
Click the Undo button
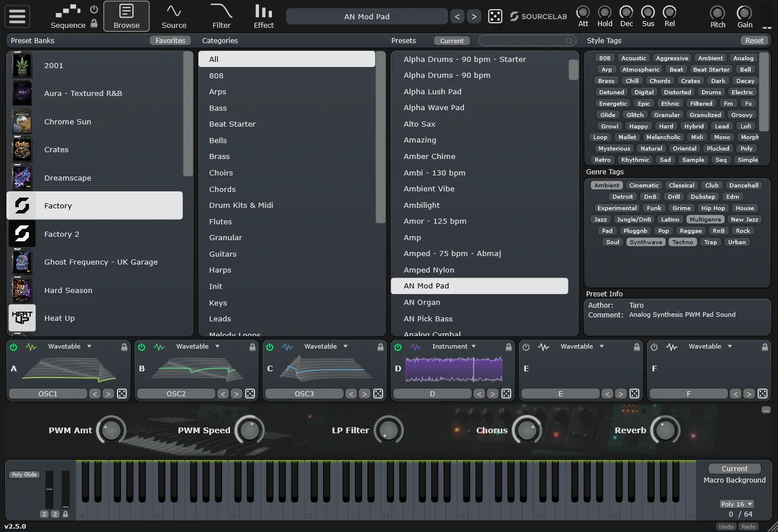(726, 526)
